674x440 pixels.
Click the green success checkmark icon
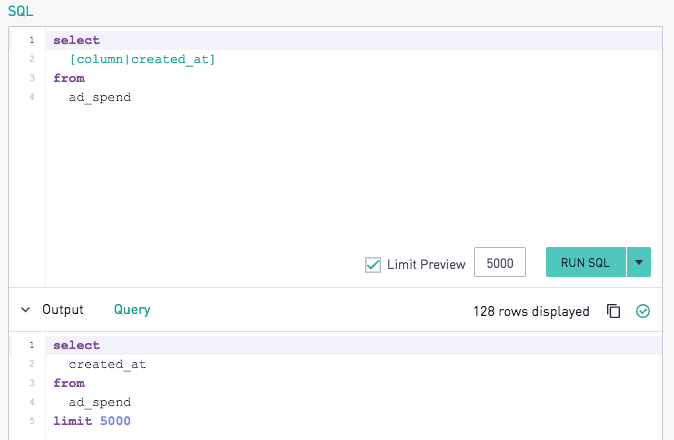pos(643,311)
